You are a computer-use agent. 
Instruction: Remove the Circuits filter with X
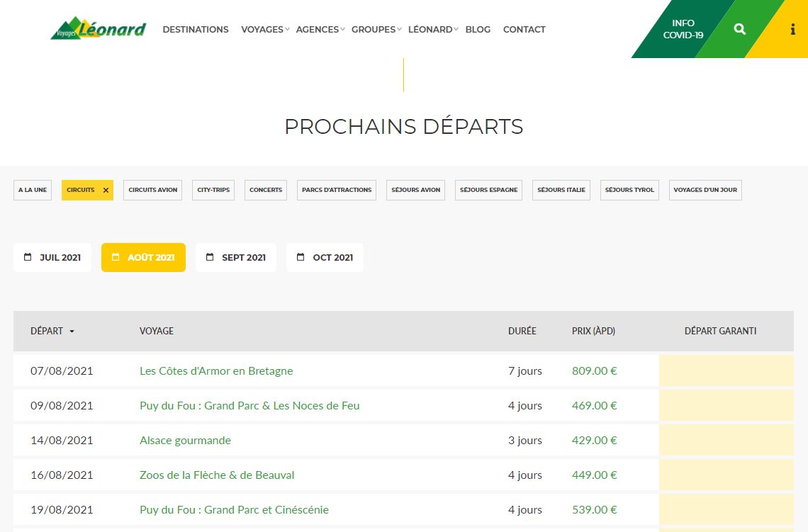(106, 190)
